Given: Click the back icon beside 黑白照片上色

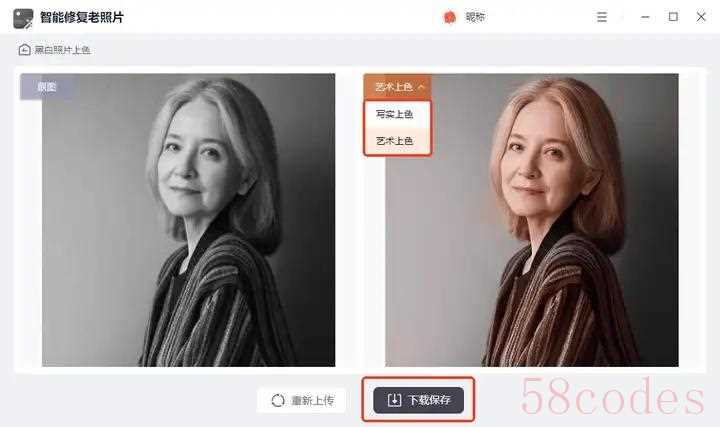Looking at the screenshot, I should (x=24, y=50).
